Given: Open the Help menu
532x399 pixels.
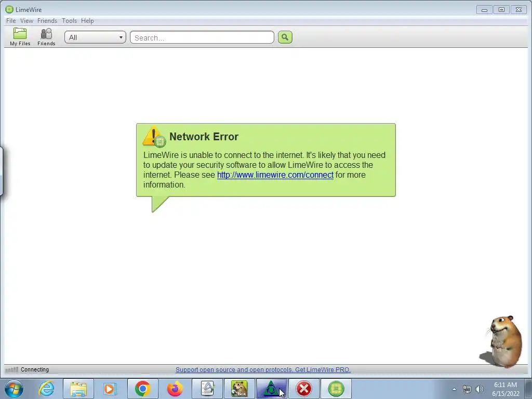Looking at the screenshot, I should [87, 21].
